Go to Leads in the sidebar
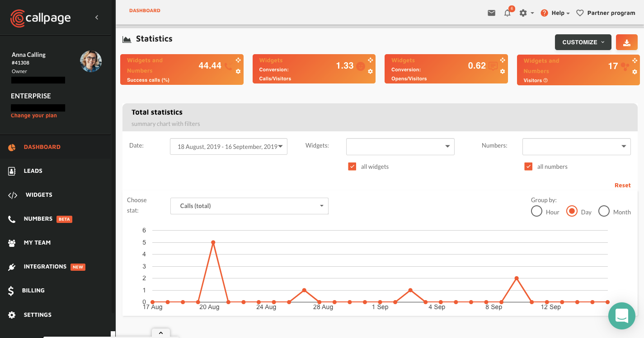Screen dimensions: 644x338 (x=33, y=171)
